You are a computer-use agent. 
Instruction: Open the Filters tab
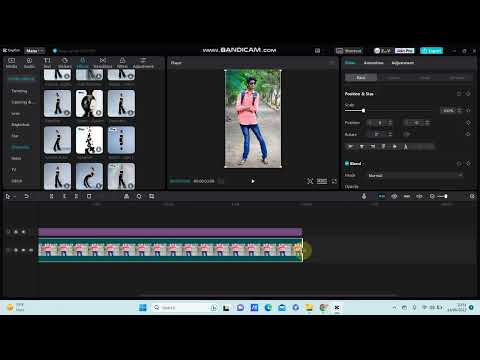click(122, 63)
